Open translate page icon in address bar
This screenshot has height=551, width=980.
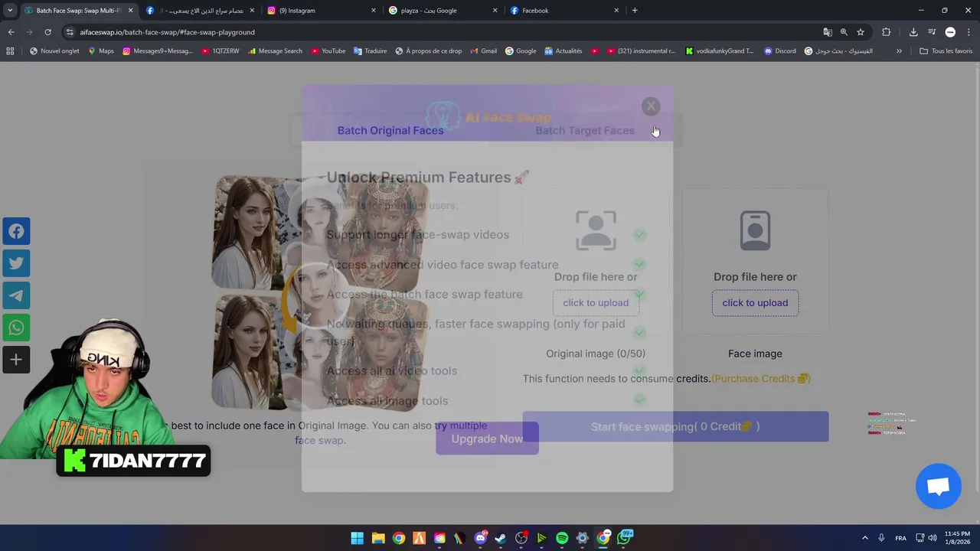pos(827,32)
